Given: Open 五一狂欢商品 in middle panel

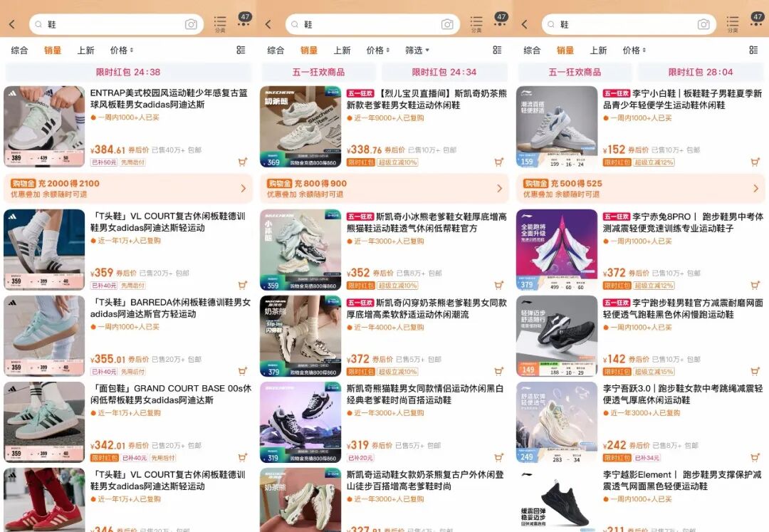Looking at the screenshot, I should [x=319, y=72].
